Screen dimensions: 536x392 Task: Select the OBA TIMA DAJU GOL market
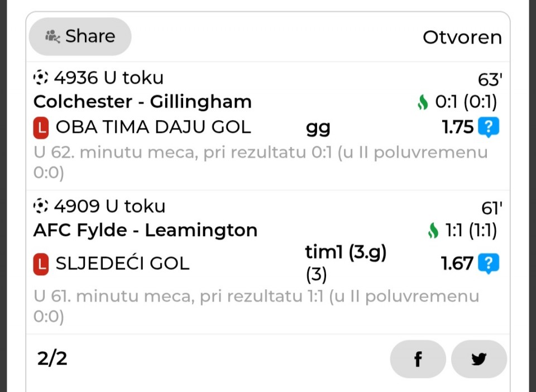tap(153, 128)
